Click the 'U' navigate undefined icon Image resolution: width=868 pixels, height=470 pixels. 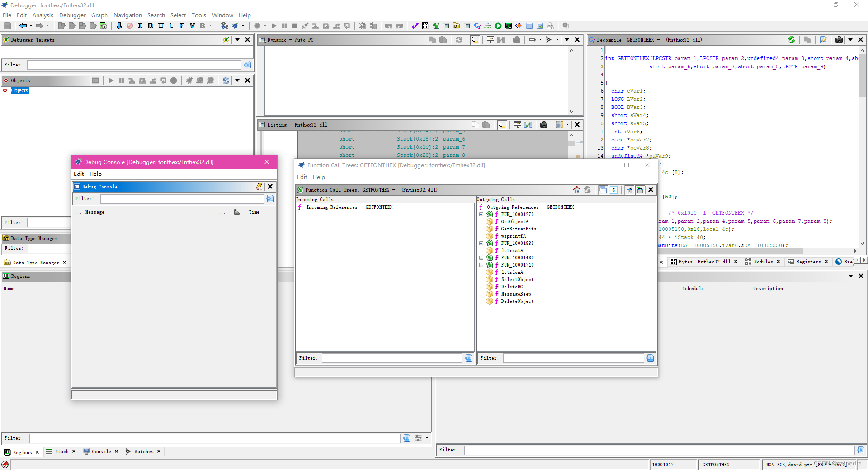(161, 26)
